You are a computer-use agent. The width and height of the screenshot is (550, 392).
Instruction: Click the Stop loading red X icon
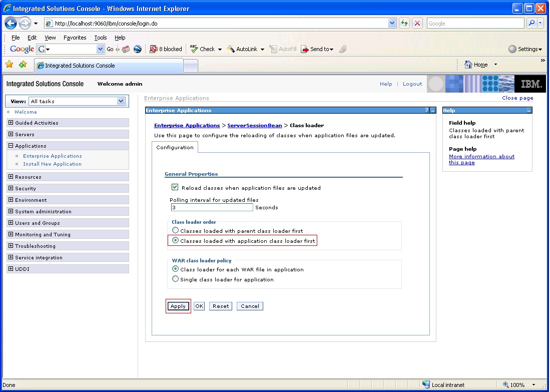(x=417, y=24)
